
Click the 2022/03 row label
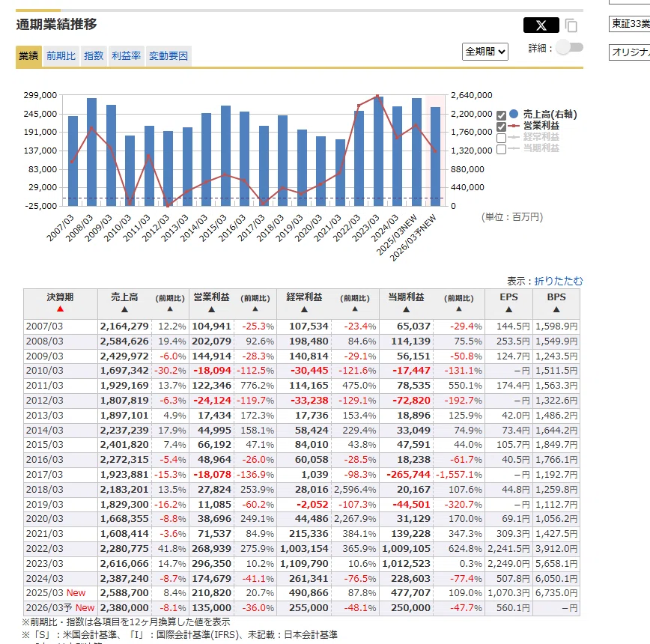click(x=45, y=549)
